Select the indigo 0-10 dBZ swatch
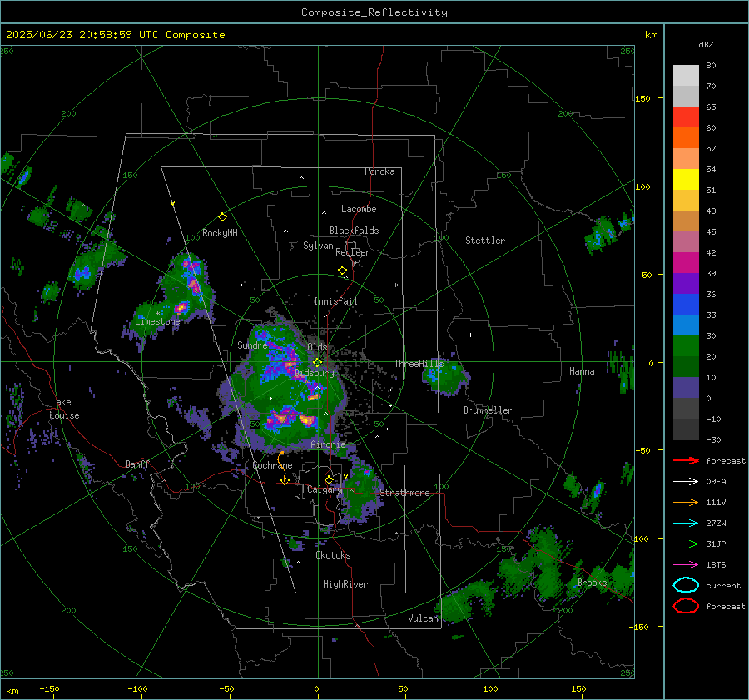Screen dimensions: 749x700 click(x=686, y=388)
